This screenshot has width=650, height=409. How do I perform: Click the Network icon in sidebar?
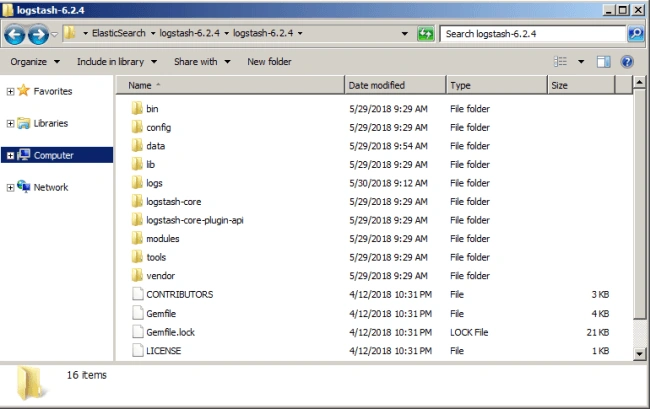(24, 186)
